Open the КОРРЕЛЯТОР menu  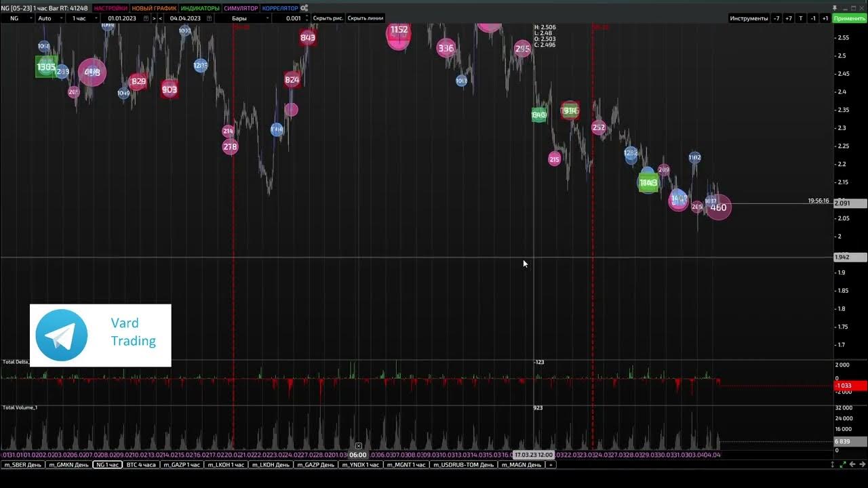tap(280, 8)
